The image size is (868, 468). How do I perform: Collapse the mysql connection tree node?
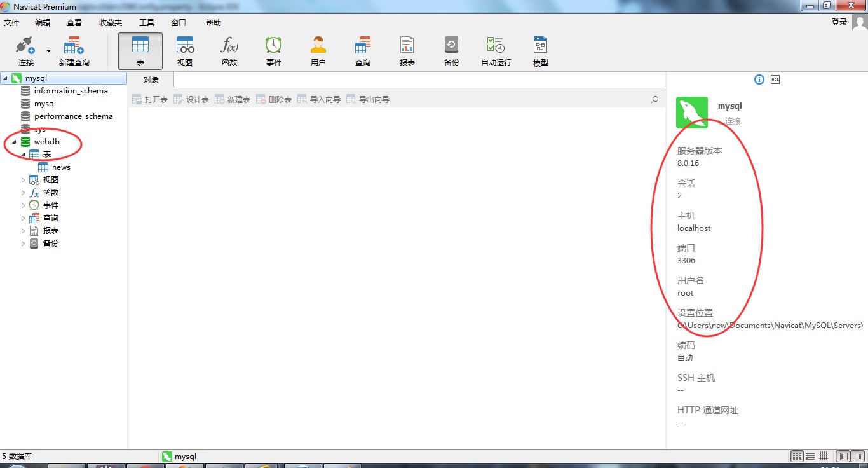(x=5, y=78)
